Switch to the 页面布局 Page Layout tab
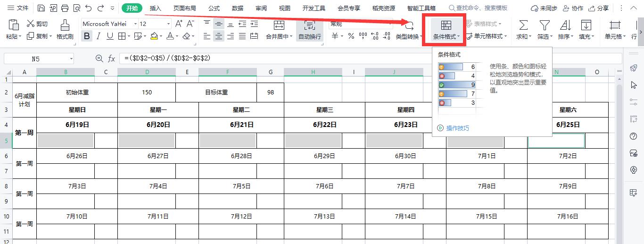Screen dimensions: 644x244 click(184, 8)
